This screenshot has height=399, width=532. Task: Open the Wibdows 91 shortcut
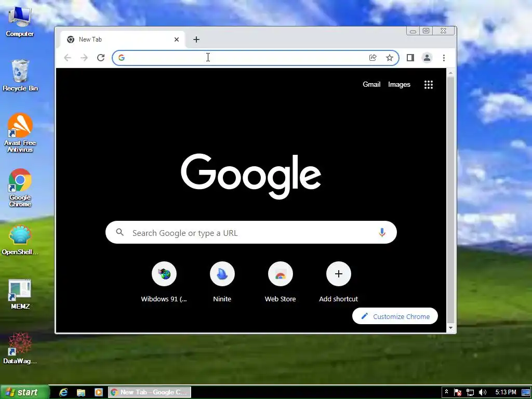(x=164, y=282)
